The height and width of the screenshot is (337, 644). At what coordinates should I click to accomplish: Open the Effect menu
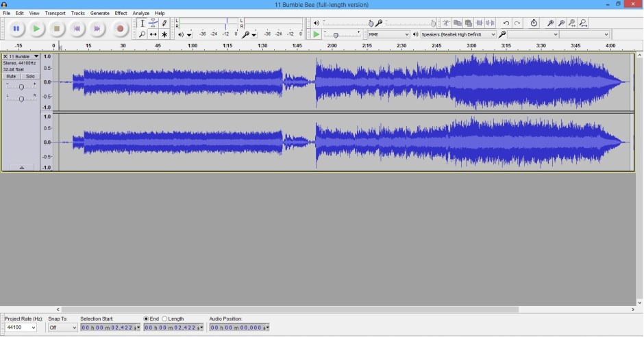pos(121,13)
